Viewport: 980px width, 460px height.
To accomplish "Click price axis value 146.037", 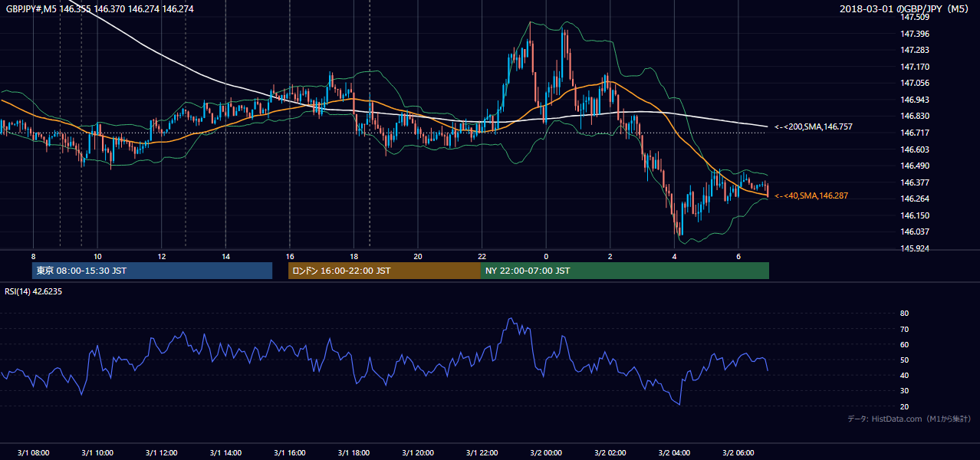I will [x=915, y=232].
